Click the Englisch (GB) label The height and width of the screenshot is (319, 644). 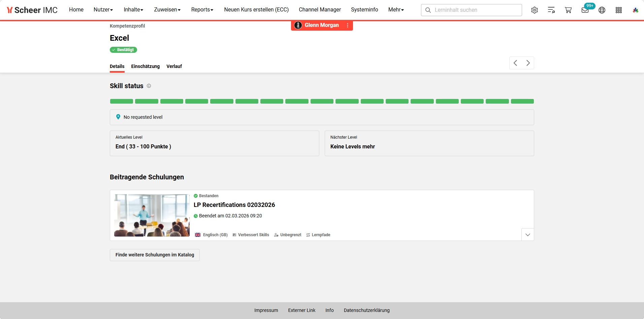tap(215, 235)
